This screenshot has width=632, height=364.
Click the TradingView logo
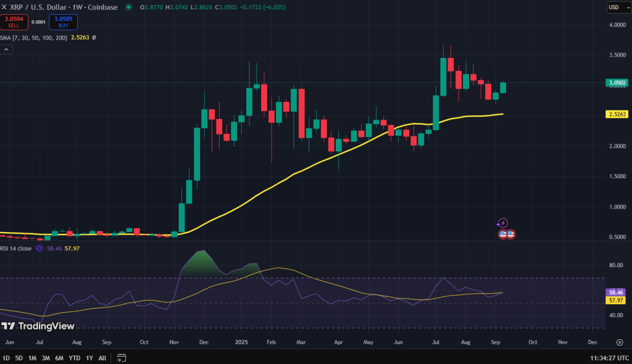point(38,326)
